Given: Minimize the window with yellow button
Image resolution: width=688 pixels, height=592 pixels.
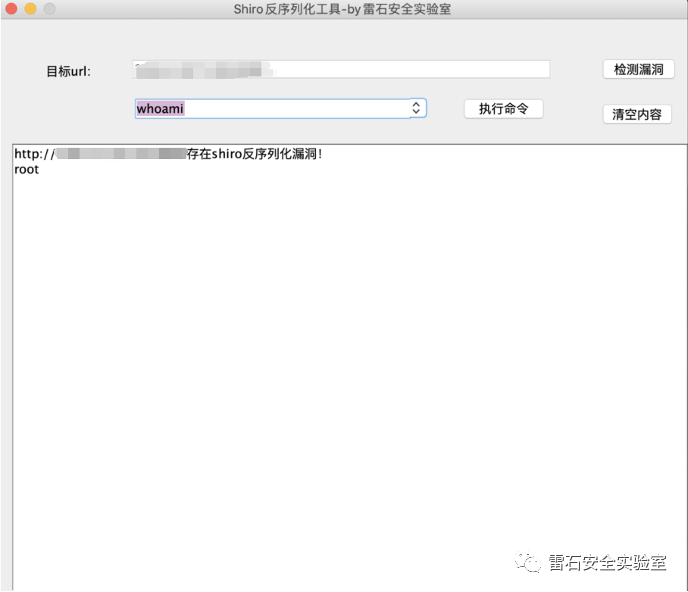Looking at the screenshot, I should (x=30, y=8).
